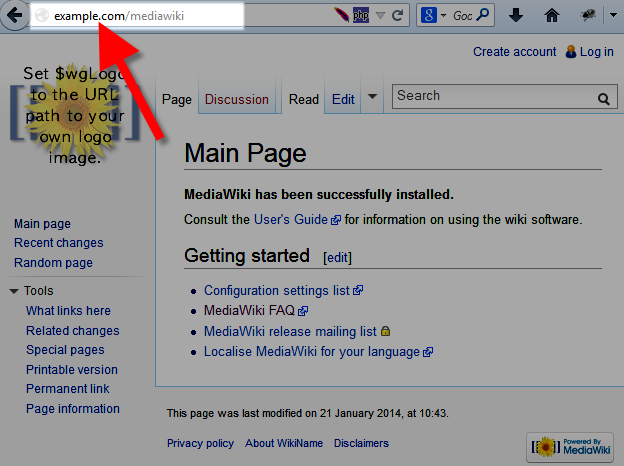Collapse the Tools sidebar section
624x466 pixels.
point(15,291)
